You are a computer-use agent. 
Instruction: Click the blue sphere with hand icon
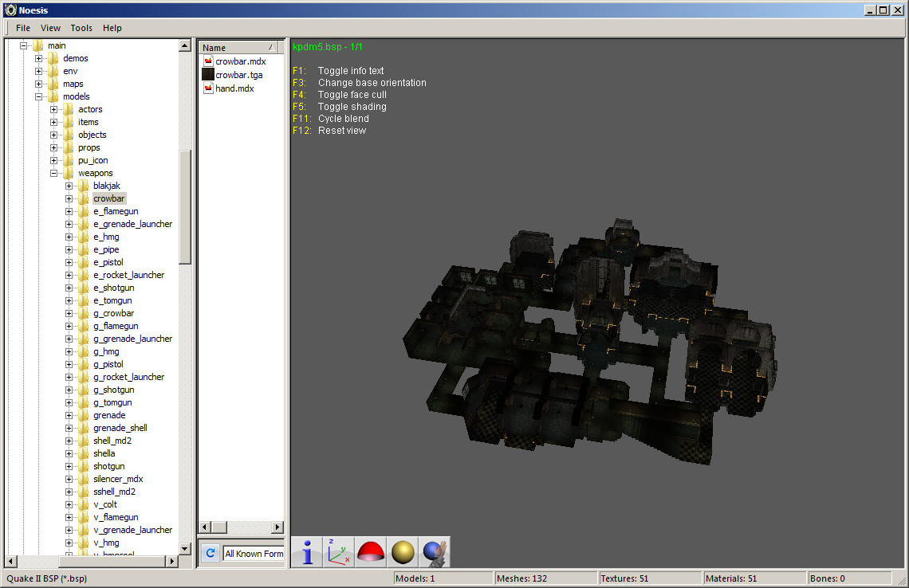click(435, 552)
